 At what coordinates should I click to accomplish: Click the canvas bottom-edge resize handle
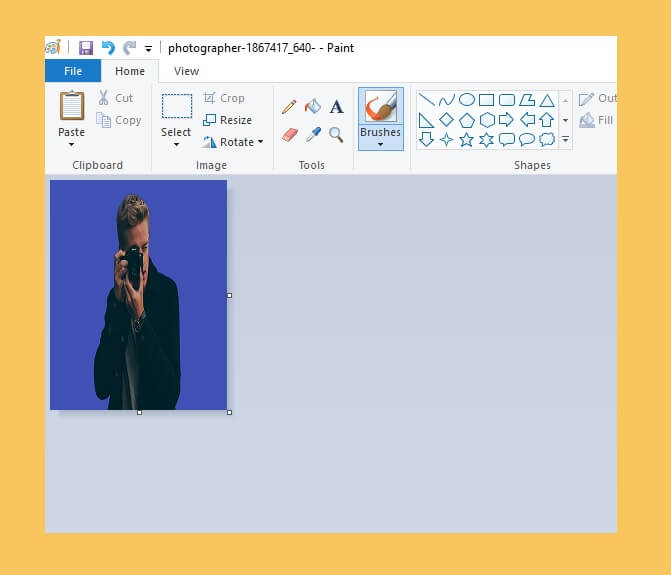(x=140, y=412)
